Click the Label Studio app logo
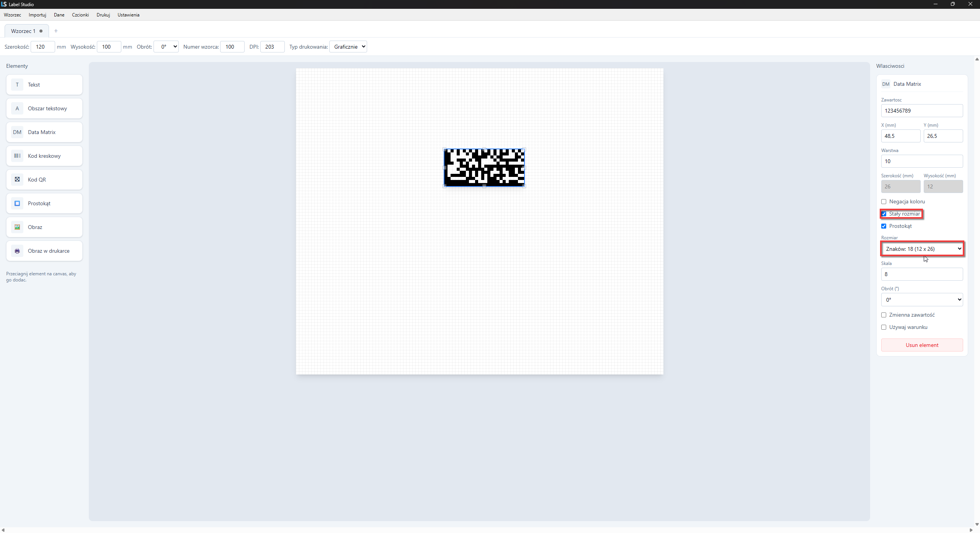 pyautogui.click(x=4, y=4)
